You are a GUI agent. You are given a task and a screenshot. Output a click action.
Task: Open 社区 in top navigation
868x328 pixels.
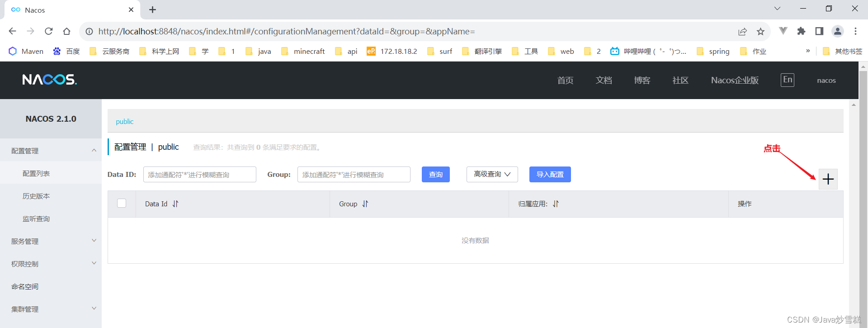680,80
